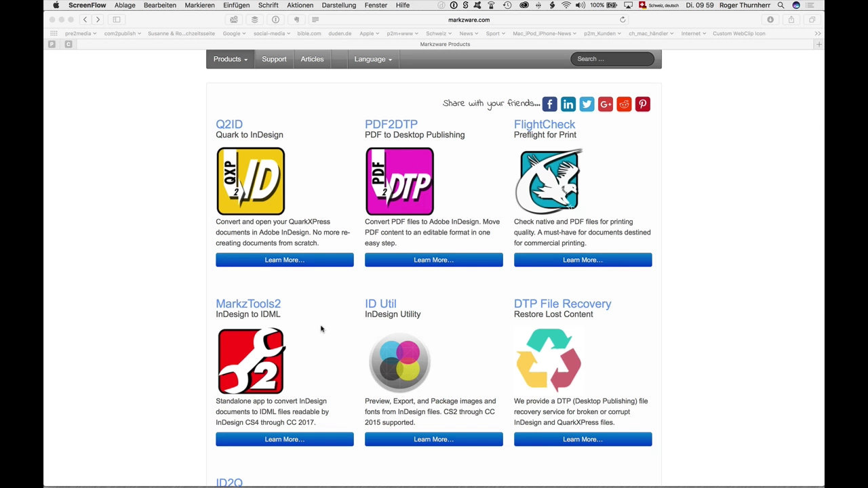The width and height of the screenshot is (868, 488).
Task: Open the Fenster menu
Action: pyautogui.click(x=376, y=5)
